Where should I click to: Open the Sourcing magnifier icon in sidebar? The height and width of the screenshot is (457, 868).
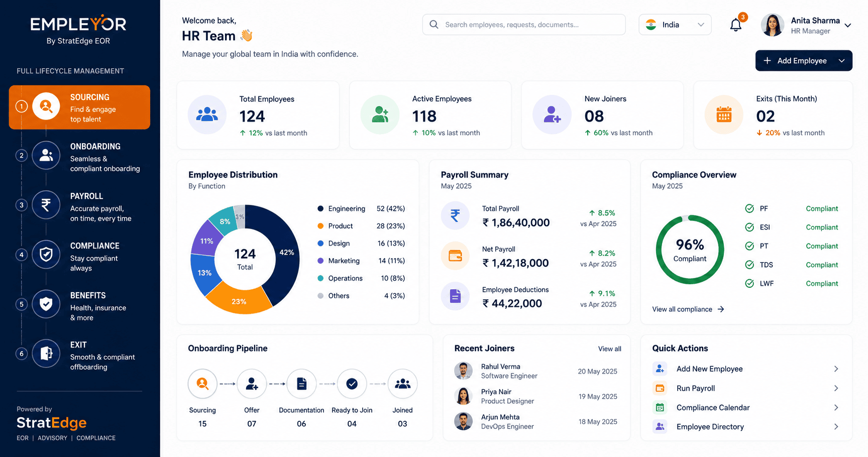coord(46,106)
